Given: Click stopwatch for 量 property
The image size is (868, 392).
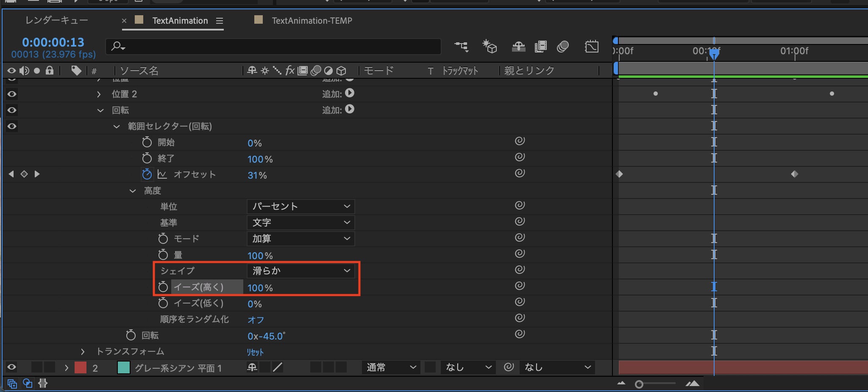Looking at the screenshot, I should click(x=163, y=254).
